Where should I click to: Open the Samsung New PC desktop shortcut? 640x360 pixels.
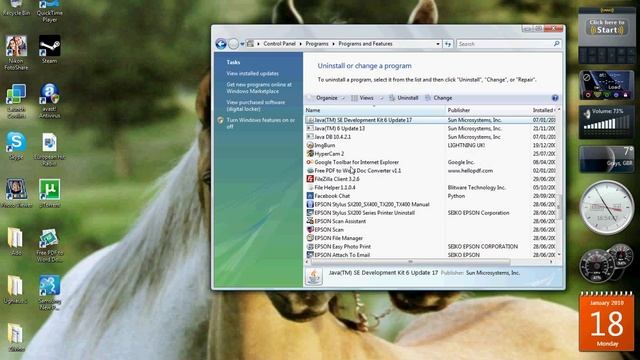[x=49, y=293]
